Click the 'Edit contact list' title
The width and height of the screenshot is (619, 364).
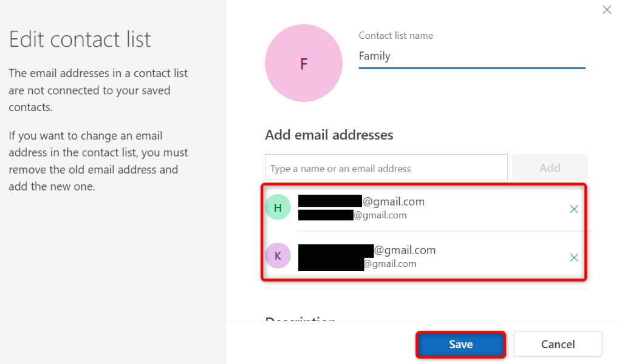click(80, 40)
